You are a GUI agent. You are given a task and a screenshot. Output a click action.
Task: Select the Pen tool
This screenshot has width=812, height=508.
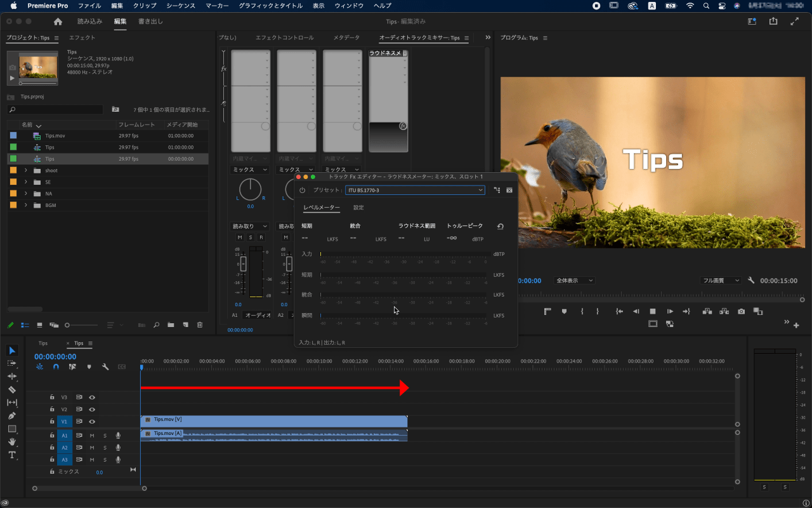pos(12,415)
